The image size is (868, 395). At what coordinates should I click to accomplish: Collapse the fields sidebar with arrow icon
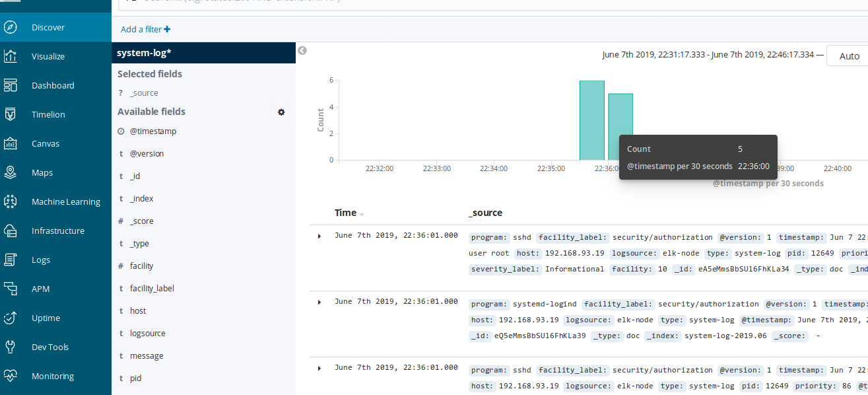pyautogui.click(x=302, y=50)
